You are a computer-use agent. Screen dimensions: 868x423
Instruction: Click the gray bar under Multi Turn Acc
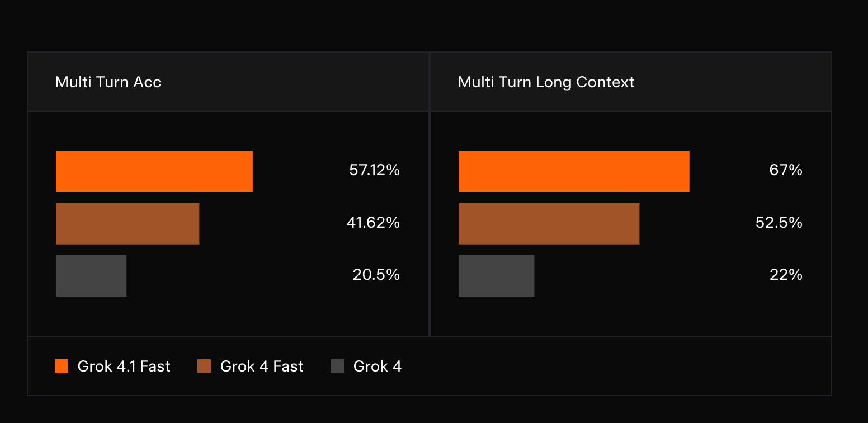pos(91,276)
